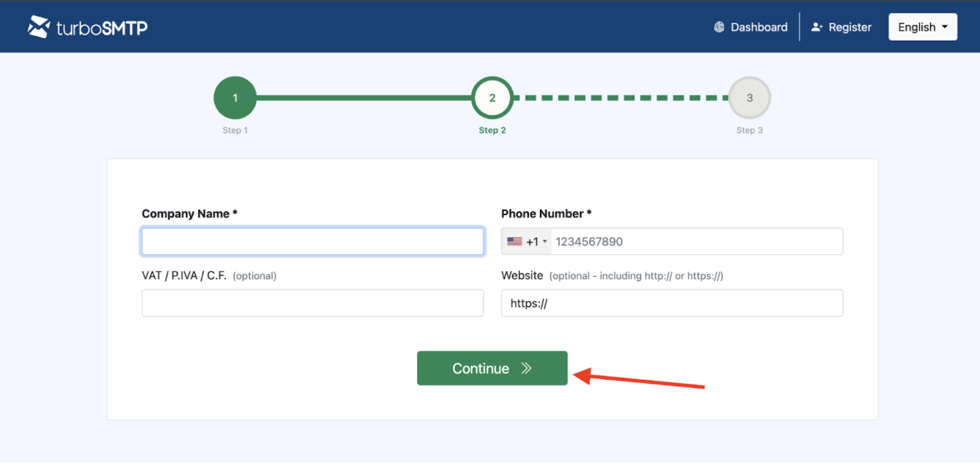Click the caret arrow beside English
Image resolution: width=980 pixels, height=465 pixels.
[x=945, y=27]
